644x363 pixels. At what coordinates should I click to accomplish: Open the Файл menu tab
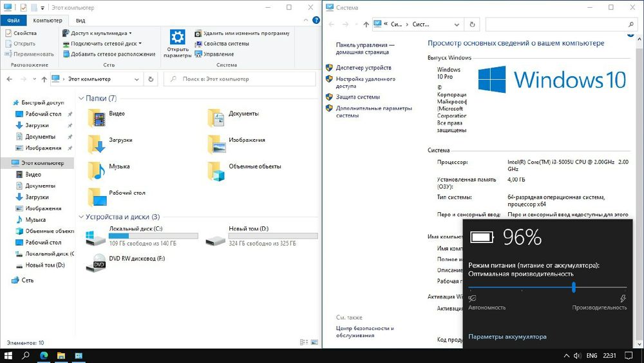(13, 20)
